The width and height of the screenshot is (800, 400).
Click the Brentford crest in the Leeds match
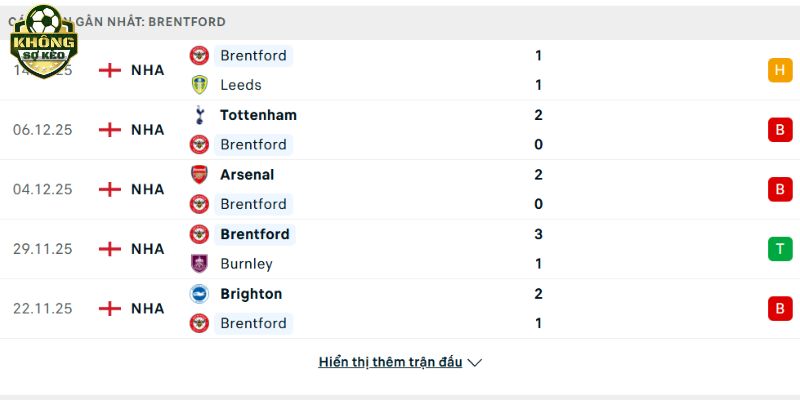[200, 56]
